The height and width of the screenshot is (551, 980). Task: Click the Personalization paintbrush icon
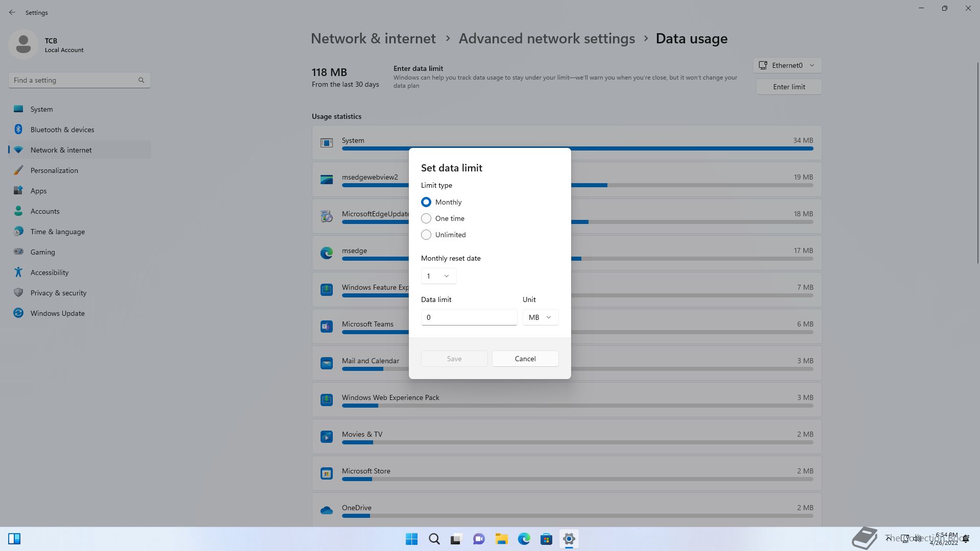coord(18,170)
